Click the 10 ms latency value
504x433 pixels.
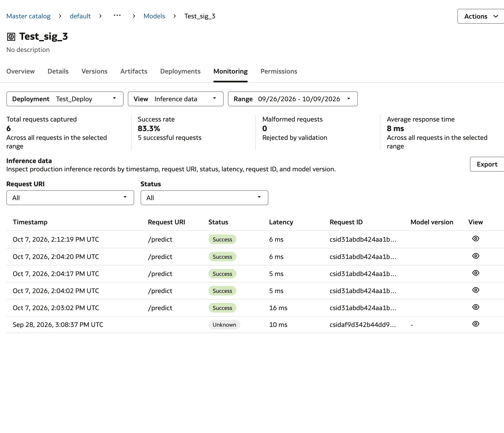click(x=278, y=325)
